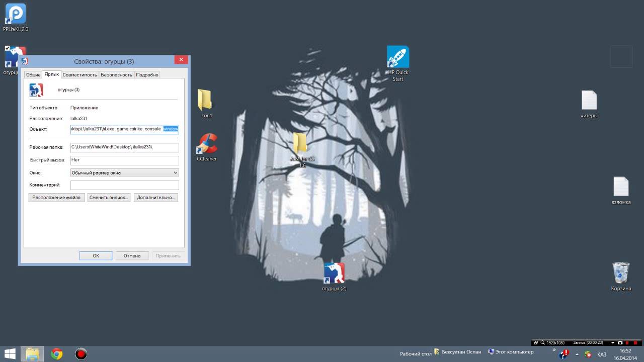Click the Комментарий input field
The height and width of the screenshot is (362, 644).
[125, 185]
